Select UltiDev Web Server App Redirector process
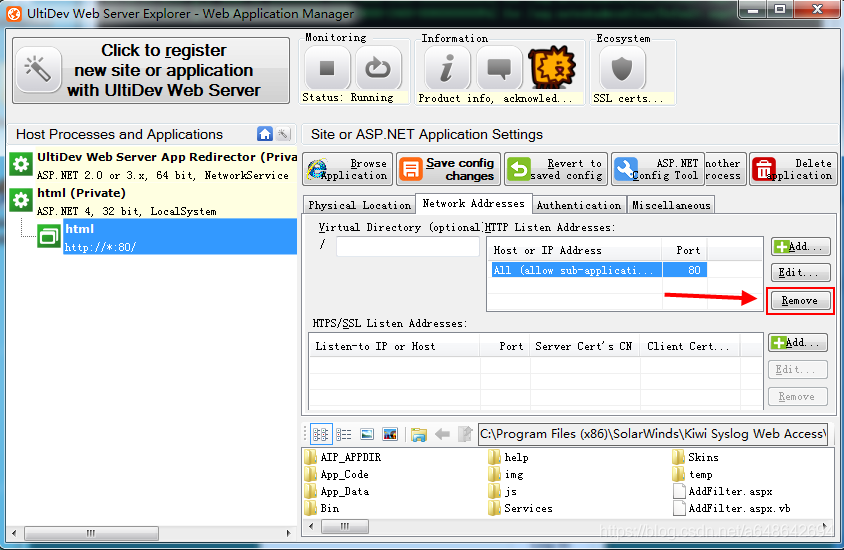 153,165
